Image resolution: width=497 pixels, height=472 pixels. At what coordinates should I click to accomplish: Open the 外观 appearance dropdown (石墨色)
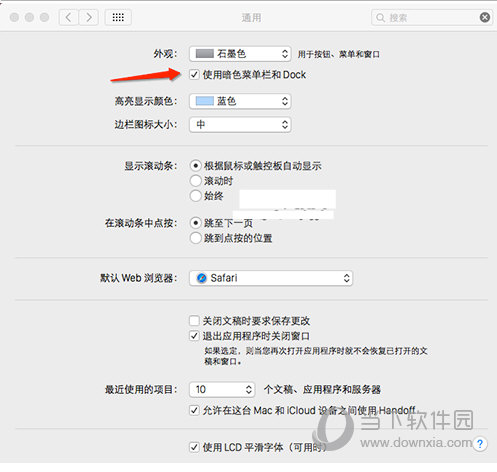pos(240,54)
